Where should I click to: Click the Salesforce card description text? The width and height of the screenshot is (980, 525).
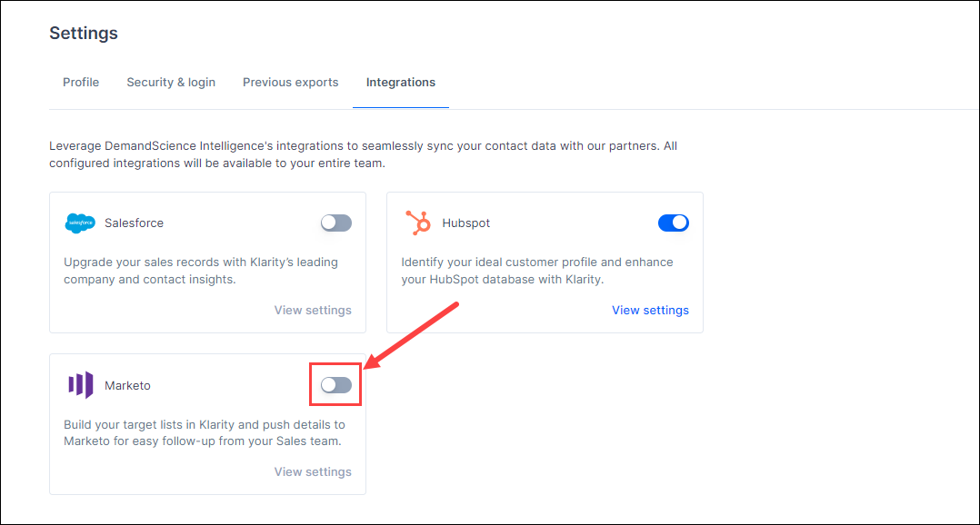coord(201,271)
